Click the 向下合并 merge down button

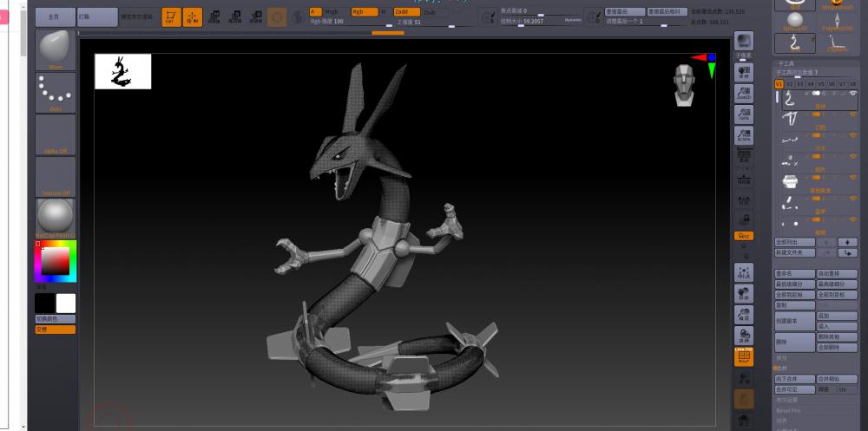pyautogui.click(x=795, y=379)
